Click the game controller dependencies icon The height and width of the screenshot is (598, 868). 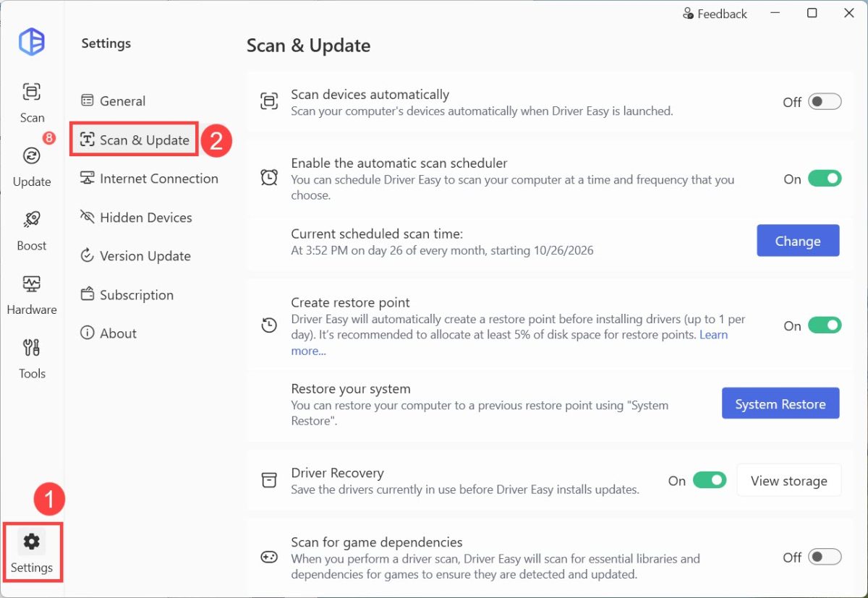[x=269, y=558]
